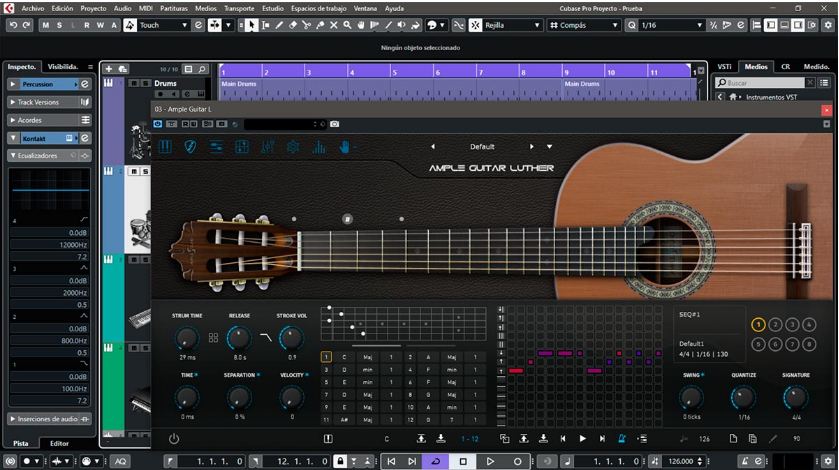This screenshot has width=839, height=470.
Task: Select the Draw pencil tool
Action: tap(279, 25)
